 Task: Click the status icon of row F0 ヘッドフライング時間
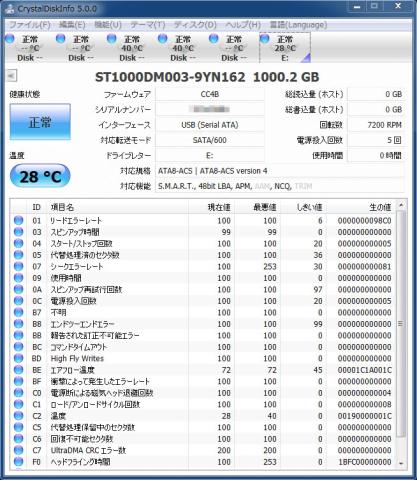(x=19, y=462)
